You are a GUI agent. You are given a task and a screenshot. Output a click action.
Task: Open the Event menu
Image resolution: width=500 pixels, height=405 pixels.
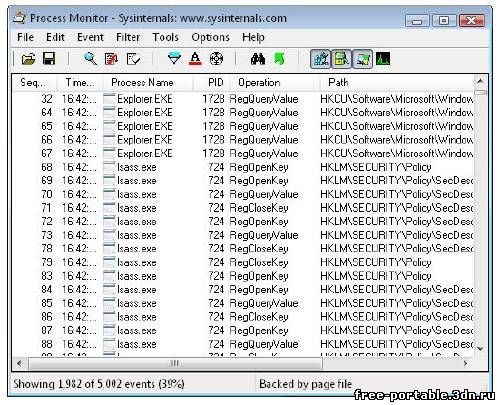[x=90, y=37]
